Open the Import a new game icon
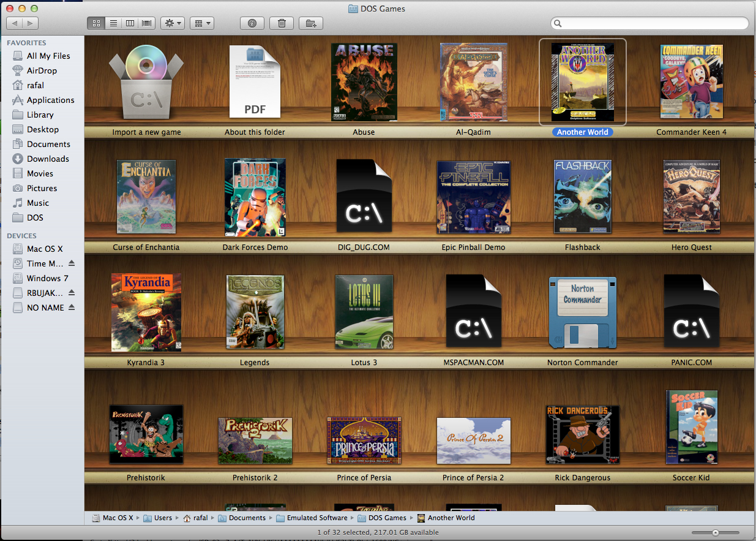 [x=146, y=83]
